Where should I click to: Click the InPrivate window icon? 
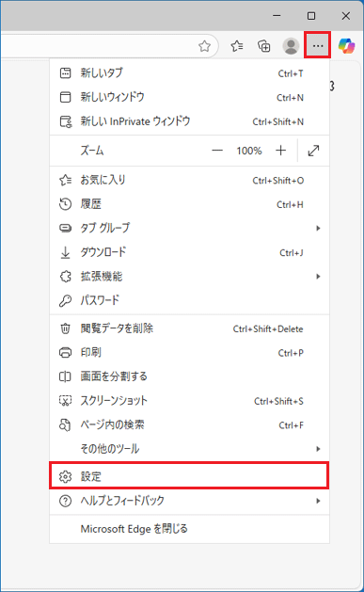pyautogui.click(x=66, y=121)
